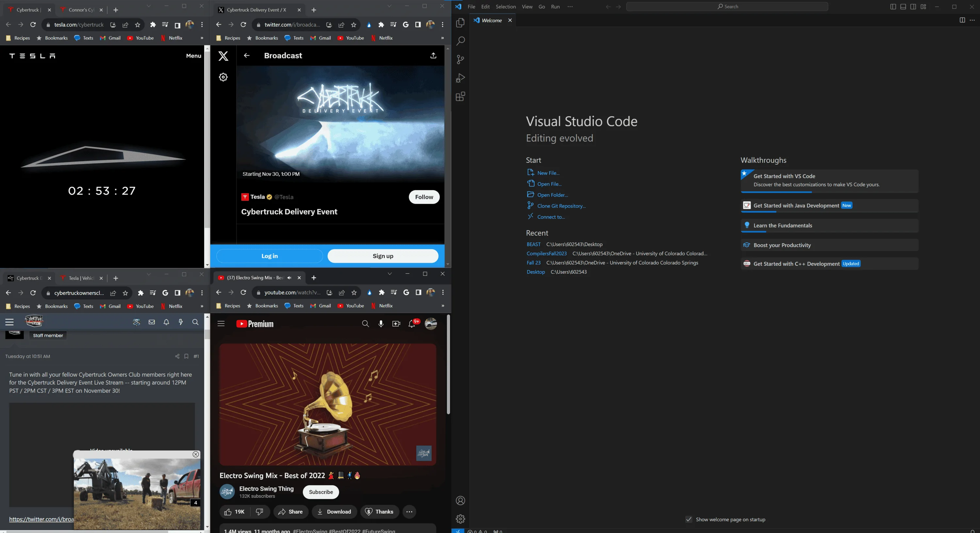
Task: Open the Accounts icon in VS Code
Action: click(x=460, y=501)
